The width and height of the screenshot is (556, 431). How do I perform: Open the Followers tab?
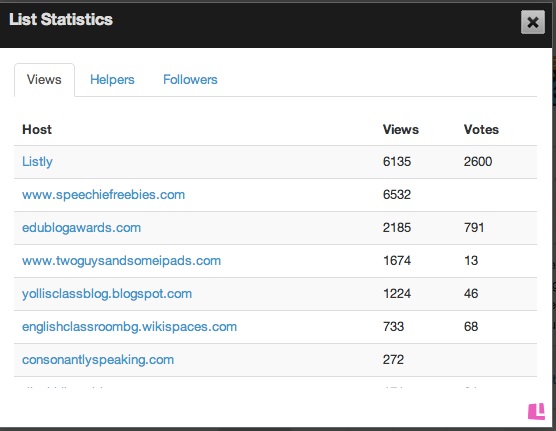pos(190,79)
